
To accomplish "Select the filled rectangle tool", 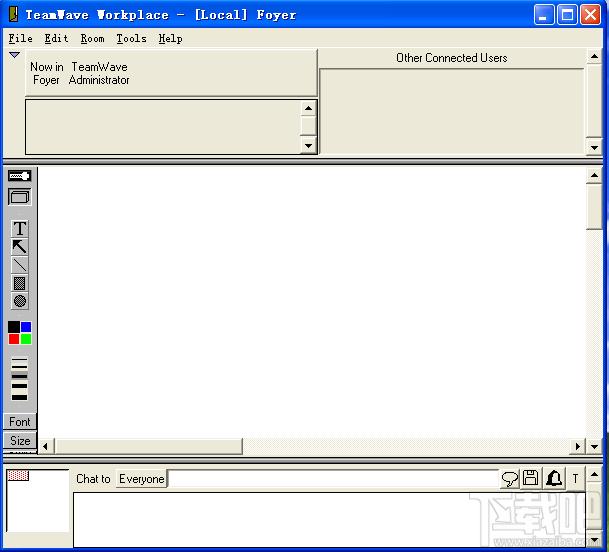I will pyautogui.click(x=19, y=283).
